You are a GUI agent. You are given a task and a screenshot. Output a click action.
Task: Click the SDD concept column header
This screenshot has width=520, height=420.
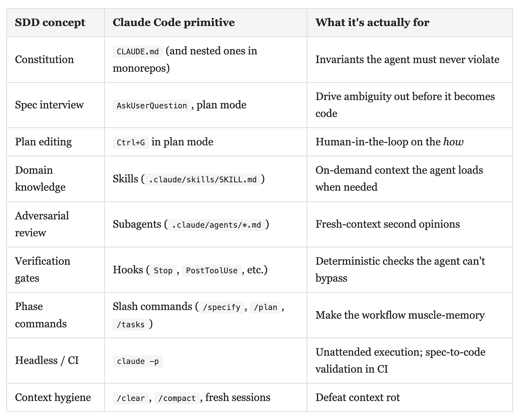click(50, 22)
